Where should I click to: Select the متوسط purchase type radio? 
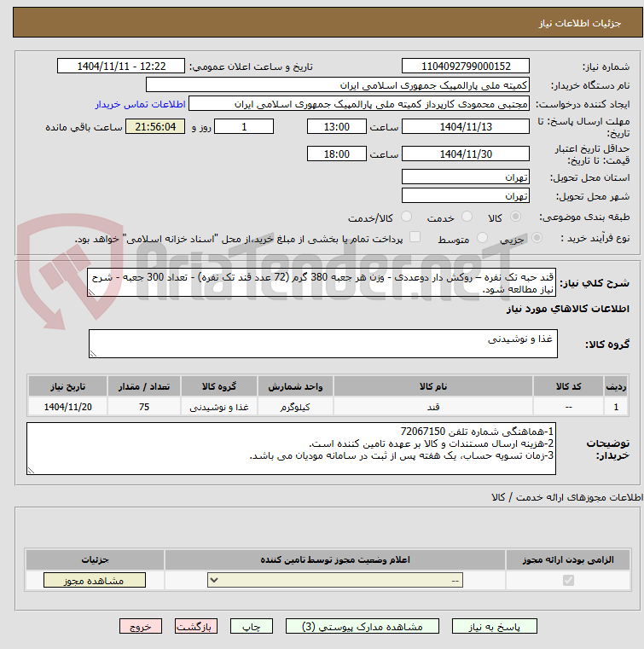(x=482, y=238)
